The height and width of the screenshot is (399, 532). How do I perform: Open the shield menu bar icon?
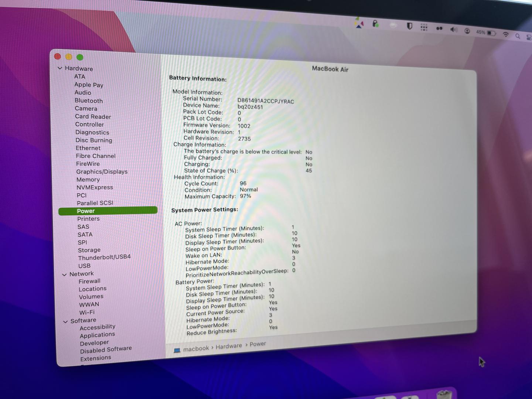tap(409, 26)
